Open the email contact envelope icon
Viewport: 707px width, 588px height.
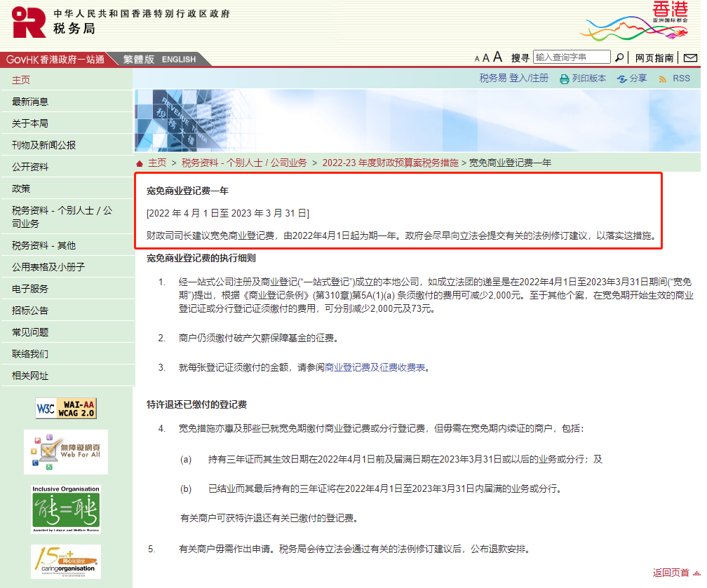[x=690, y=57]
